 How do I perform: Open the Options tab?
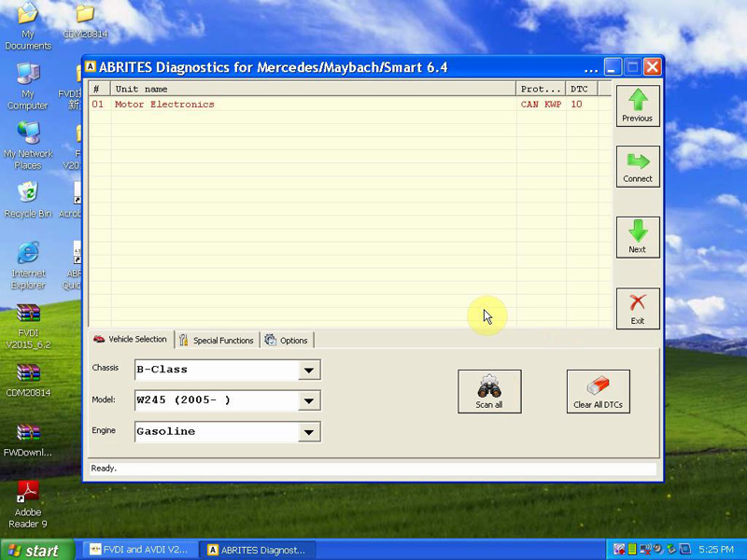point(287,340)
